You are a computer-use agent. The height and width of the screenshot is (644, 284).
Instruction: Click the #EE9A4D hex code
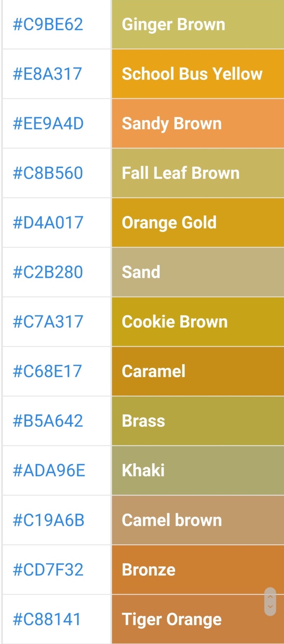(x=48, y=124)
